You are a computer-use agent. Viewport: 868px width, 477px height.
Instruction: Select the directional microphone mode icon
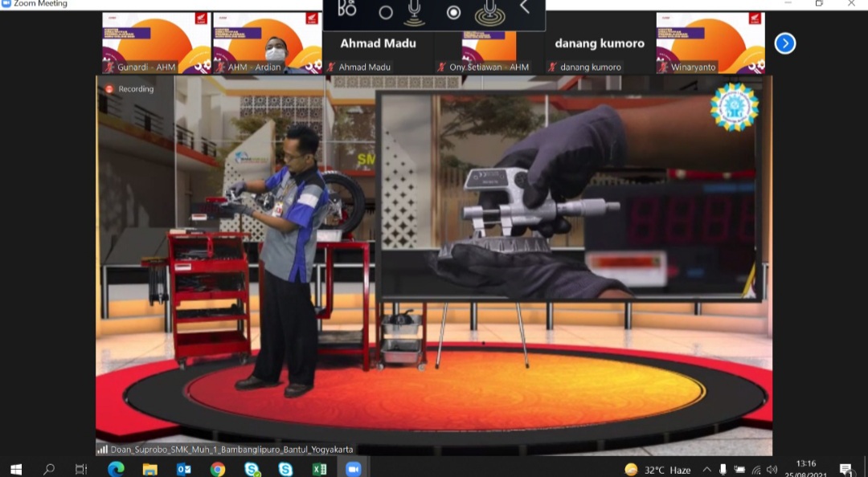[414, 12]
